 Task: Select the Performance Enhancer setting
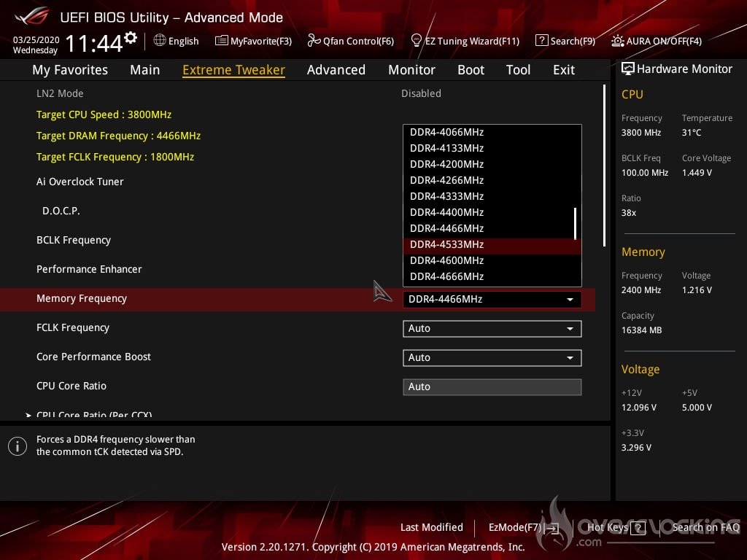(x=89, y=270)
